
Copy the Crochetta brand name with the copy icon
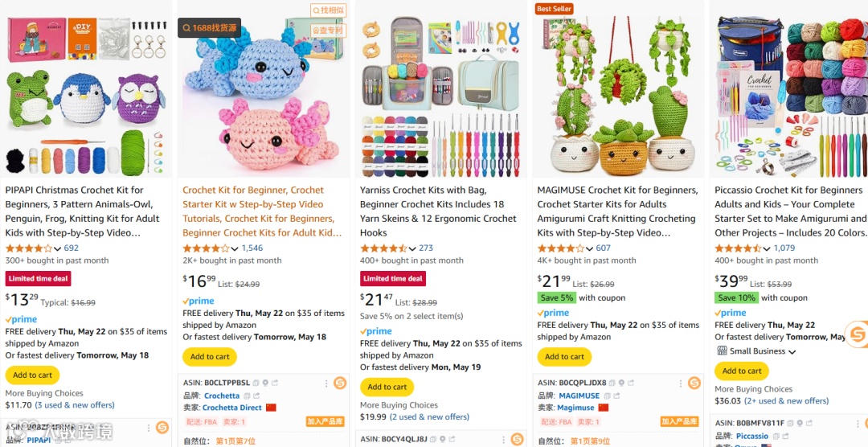click(247, 396)
